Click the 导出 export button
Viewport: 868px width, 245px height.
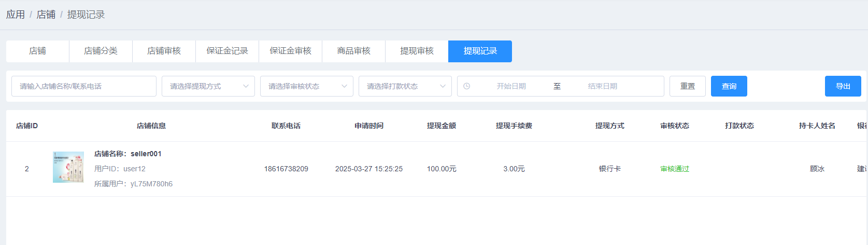click(x=843, y=86)
